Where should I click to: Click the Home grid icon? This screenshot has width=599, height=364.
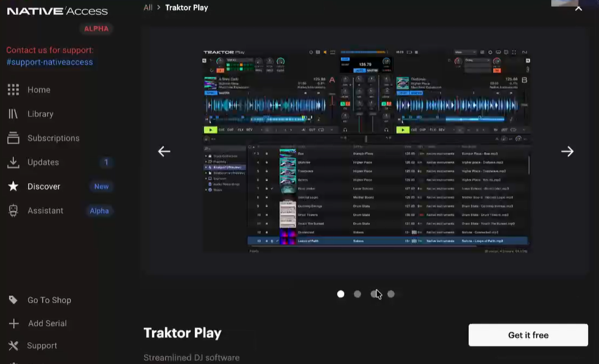click(x=13, y=89)
